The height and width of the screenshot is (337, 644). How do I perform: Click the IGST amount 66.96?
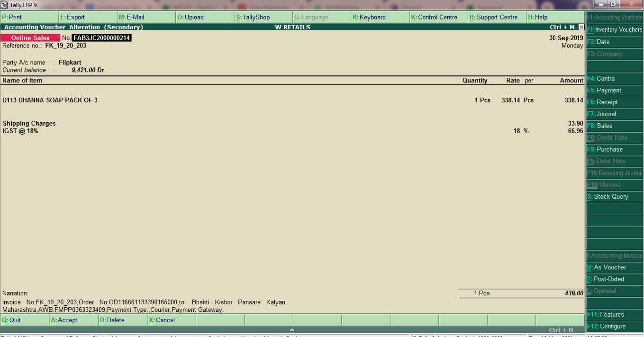click(576, 131)
